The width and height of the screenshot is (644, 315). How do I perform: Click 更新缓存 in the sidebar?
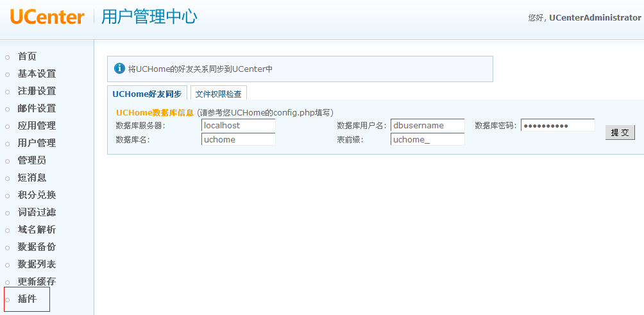tap(37, 282)
